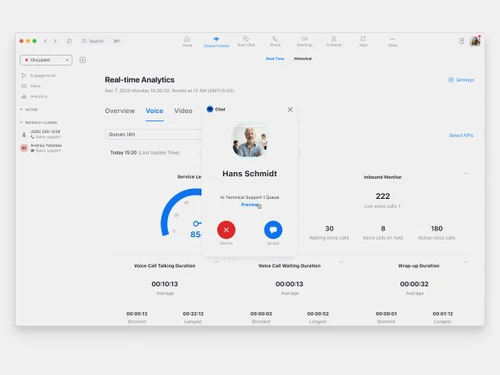This screenshot has height=375, width=500.
Task: Click the 180 Active voice calls value
Action: pos(437,229)
